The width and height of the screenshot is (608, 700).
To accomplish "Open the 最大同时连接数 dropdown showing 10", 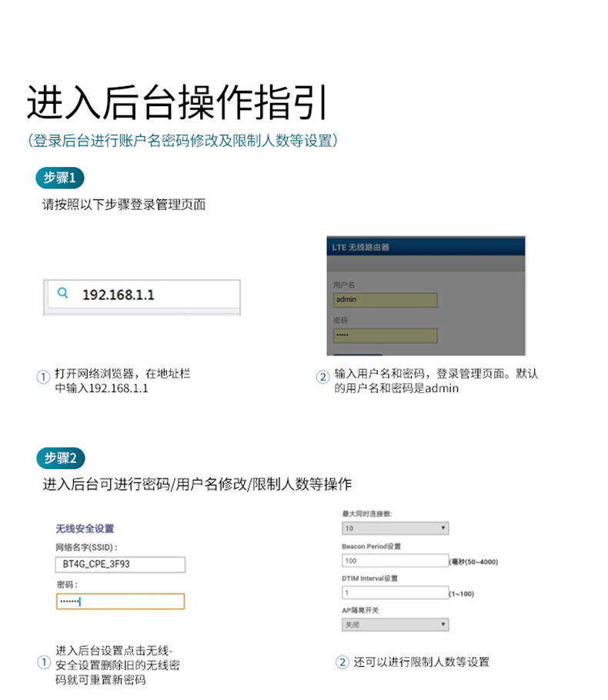I will tap(396, 528).
